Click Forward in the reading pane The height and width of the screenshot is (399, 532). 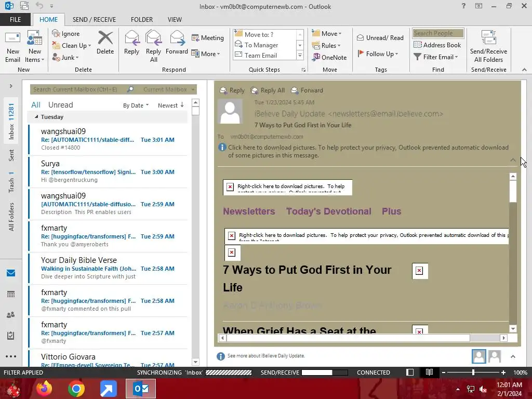[307, 90]
